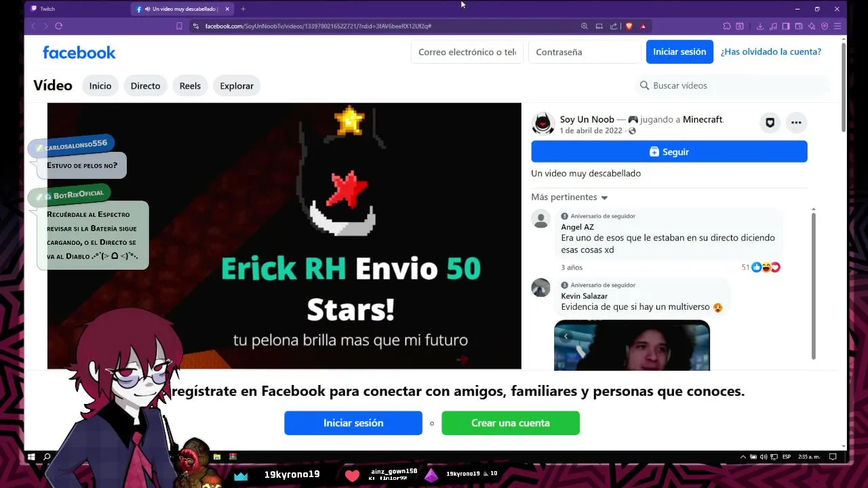
Task: Open the Soy Un Noob page link
Action: click(x=587, y=119)
